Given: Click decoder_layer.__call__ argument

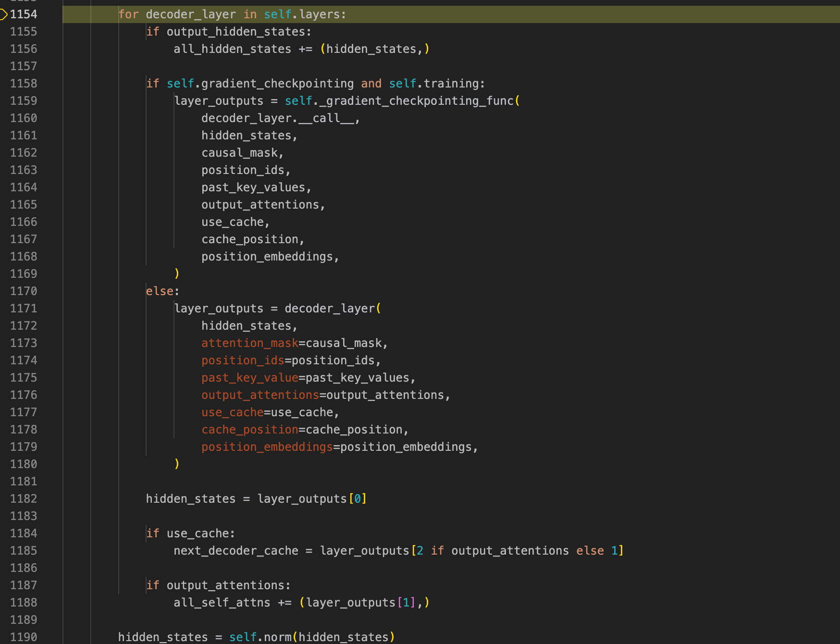Looking at the screenshot, I should tap(279, 118).
